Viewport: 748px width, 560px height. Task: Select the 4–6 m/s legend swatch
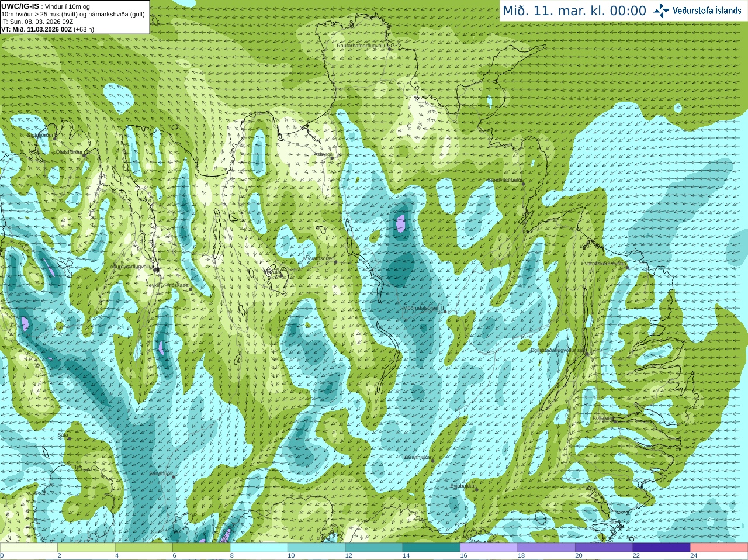(144, 548)
